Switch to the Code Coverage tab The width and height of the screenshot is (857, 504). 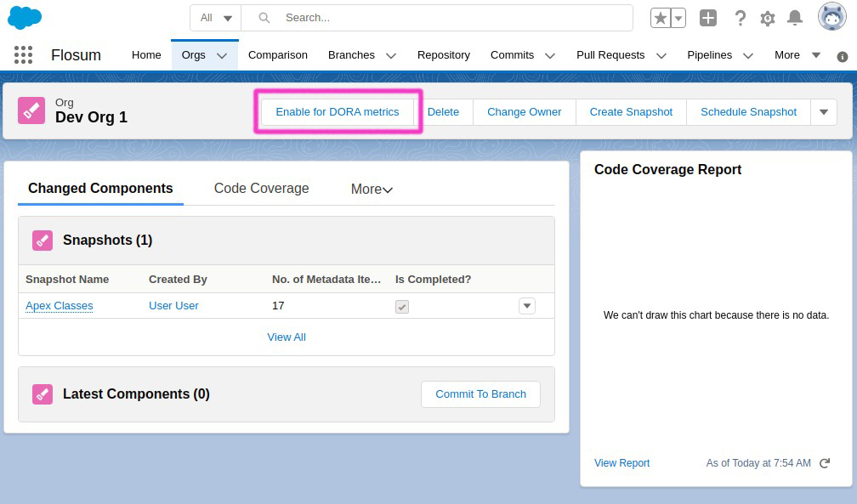(x=261, y=189)
